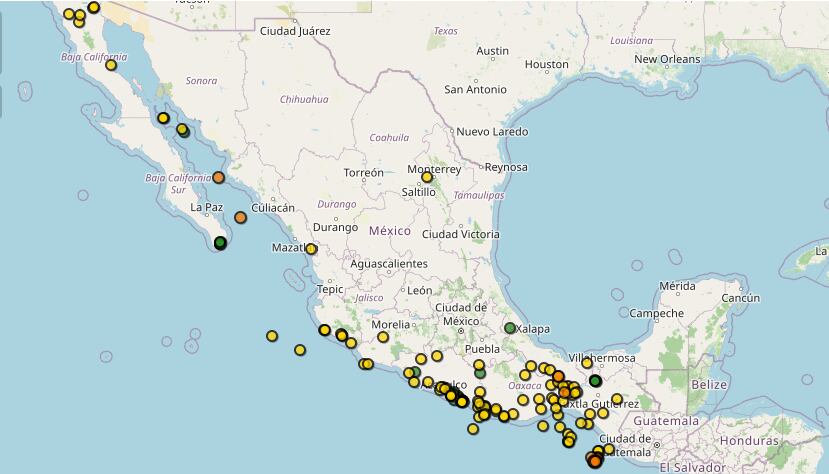Click the Tepic city label
829x474 pixels.
point(330,289)
